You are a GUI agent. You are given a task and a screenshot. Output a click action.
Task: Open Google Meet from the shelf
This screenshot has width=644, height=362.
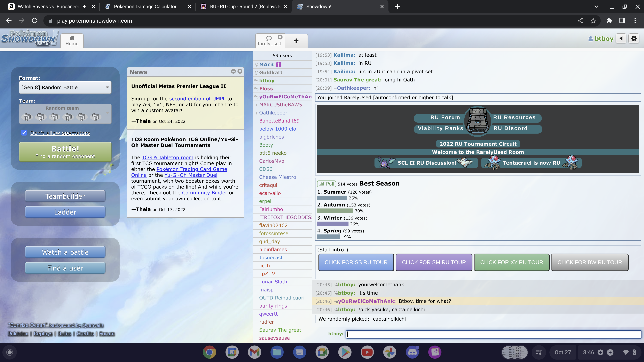322,352
